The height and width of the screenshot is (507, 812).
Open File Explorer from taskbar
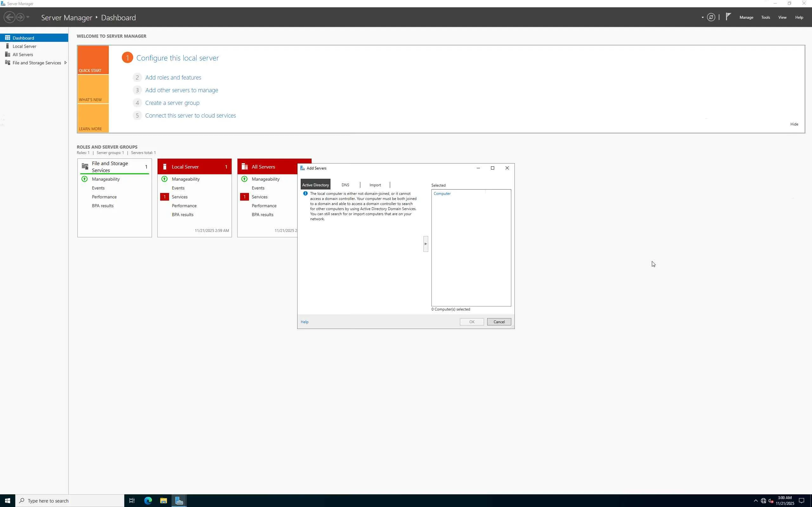pyautogui.click(x=163, y=501)
